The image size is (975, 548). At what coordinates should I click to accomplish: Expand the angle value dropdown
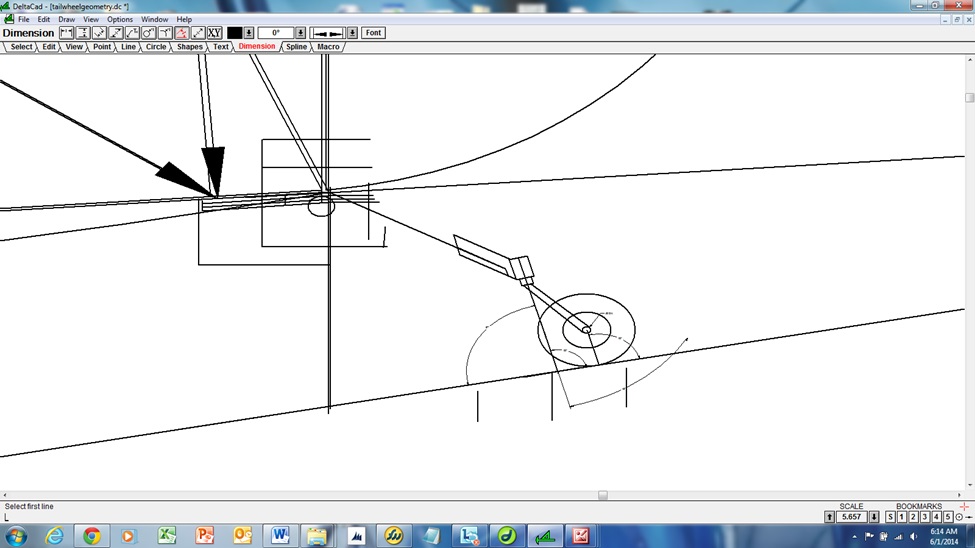[x=301, y=33]
